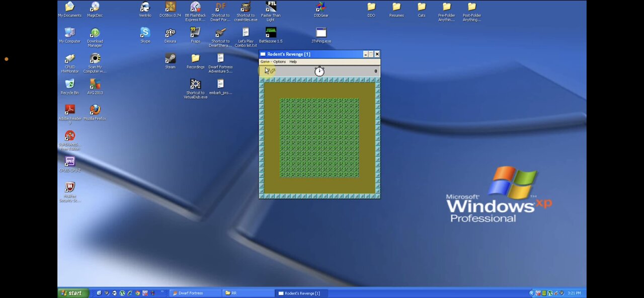This screenshot has width=644, height=298.
Task: Select the Scan My Computer desktop icon
Action: point(95,63)
